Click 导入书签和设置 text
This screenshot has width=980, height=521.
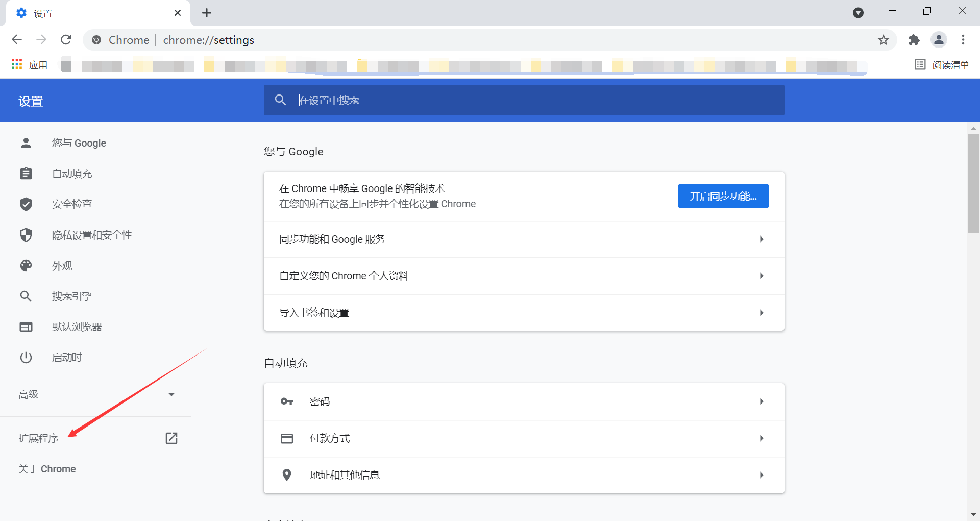[314, 313]
